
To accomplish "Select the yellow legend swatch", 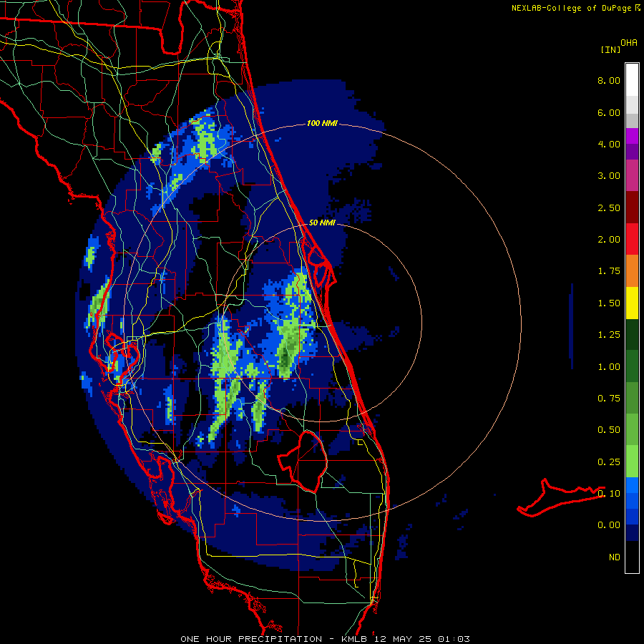I will pos(632,303).
